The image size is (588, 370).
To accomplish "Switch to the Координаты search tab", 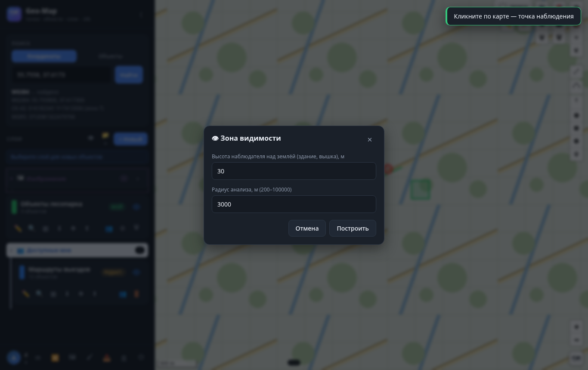I will (44, 56).
